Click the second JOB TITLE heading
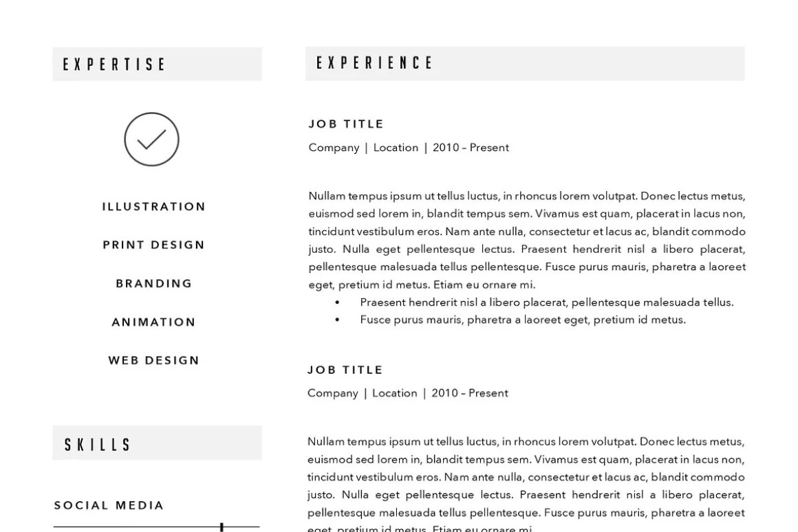Image resolution: width=798 pixels, height=532 pixels. [345, 370]
